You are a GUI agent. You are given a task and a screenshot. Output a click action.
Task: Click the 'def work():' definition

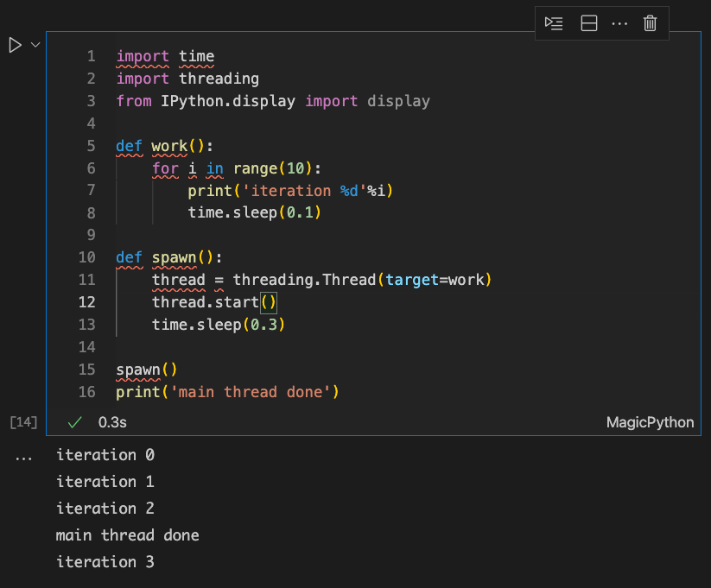[x=164, y=146]
